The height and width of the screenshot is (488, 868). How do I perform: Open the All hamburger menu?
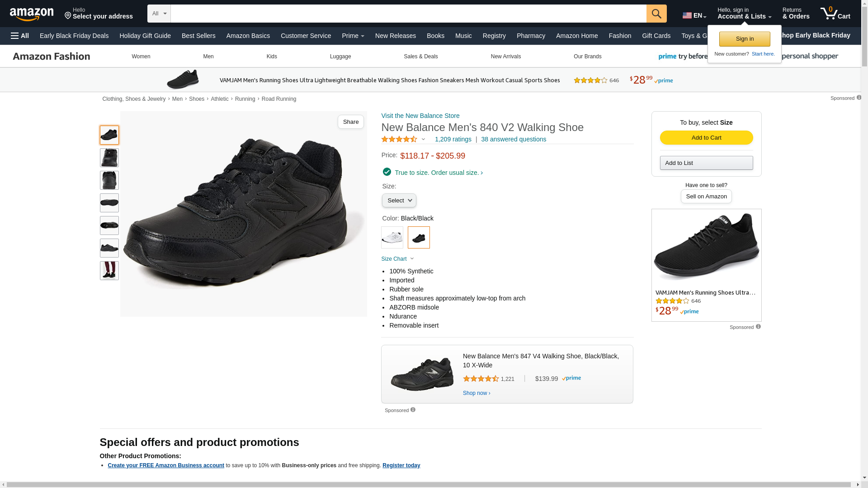(x=20, y=36)
